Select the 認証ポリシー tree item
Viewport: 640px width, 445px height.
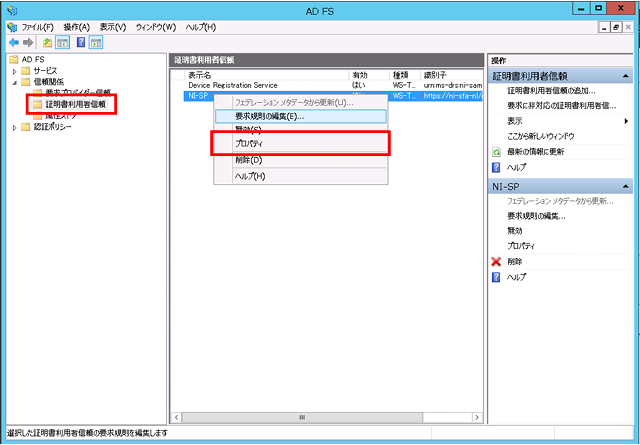53,127
